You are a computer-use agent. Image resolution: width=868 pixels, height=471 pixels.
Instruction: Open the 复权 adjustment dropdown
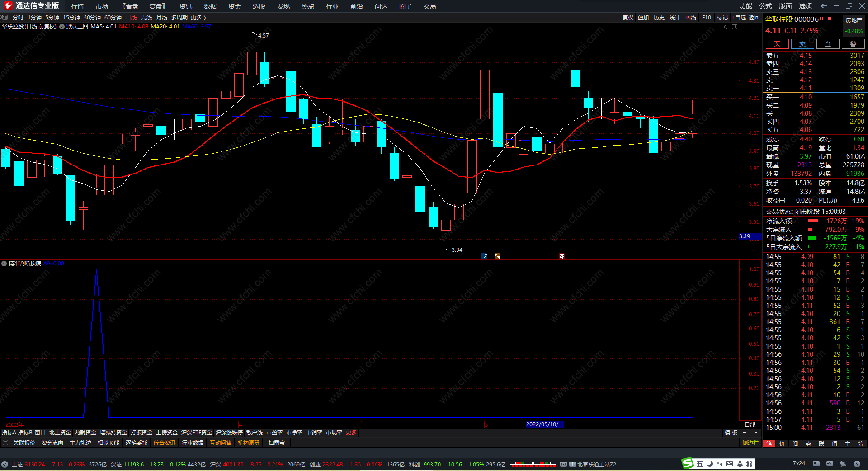[628, 18]
